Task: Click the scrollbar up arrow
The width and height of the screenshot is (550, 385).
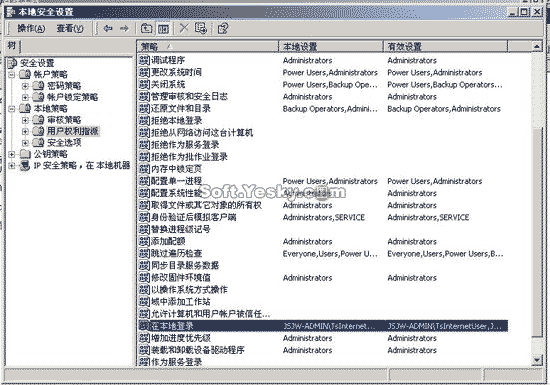Action: (x=537, y=47)
